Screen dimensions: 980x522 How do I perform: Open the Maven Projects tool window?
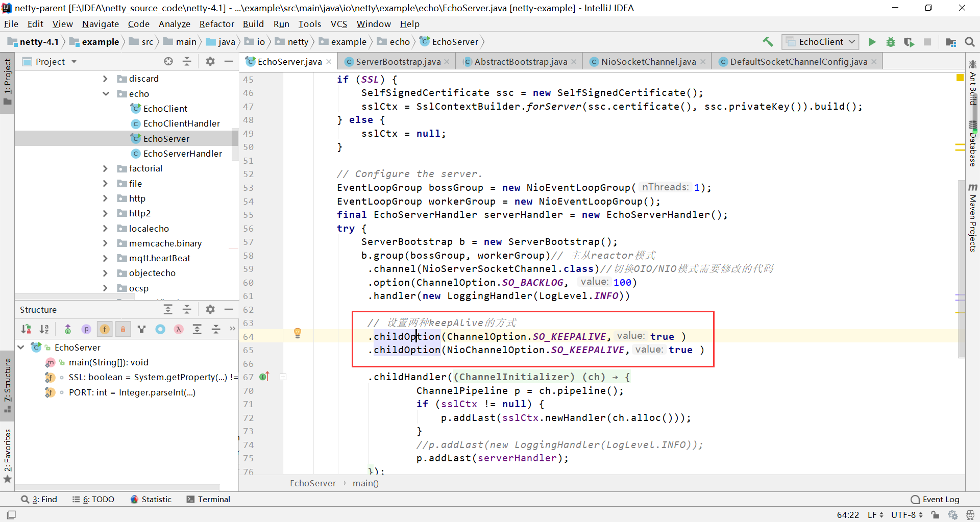click(x=973, y=217)
